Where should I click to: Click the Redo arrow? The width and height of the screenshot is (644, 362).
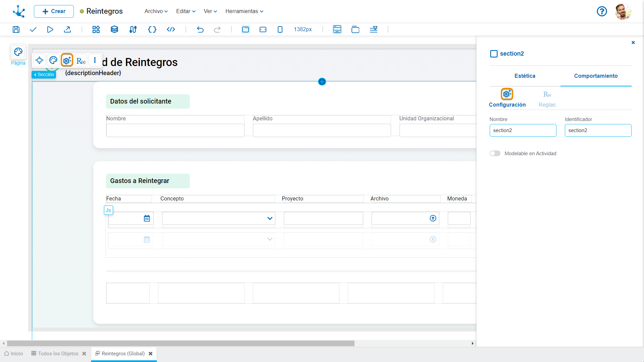217,29
